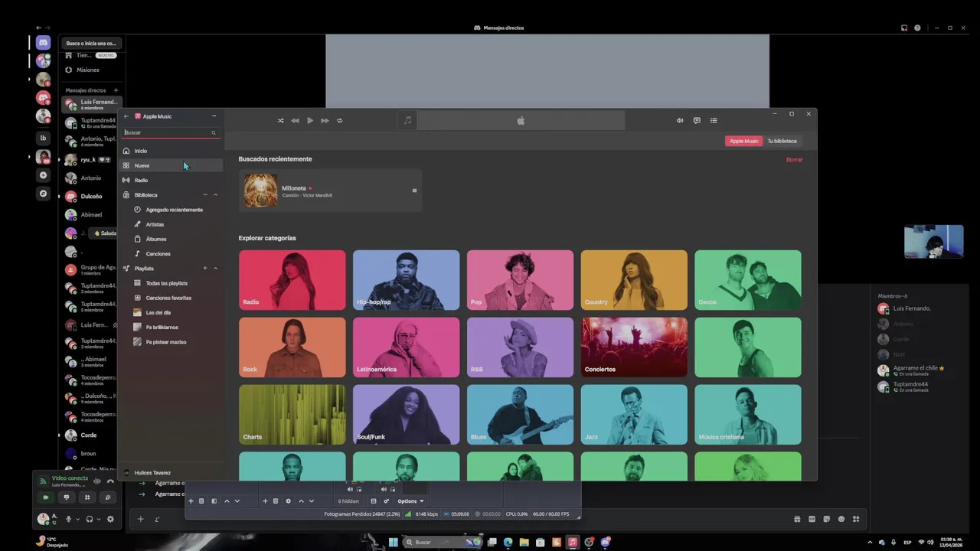Open the R&B category tile
The width and height of the screenshot is (980, 551).
[520, 347]
